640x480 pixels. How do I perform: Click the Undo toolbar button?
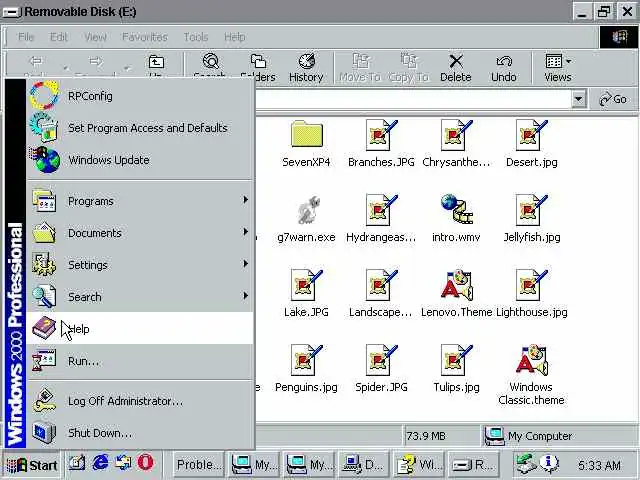coord(504,68)
